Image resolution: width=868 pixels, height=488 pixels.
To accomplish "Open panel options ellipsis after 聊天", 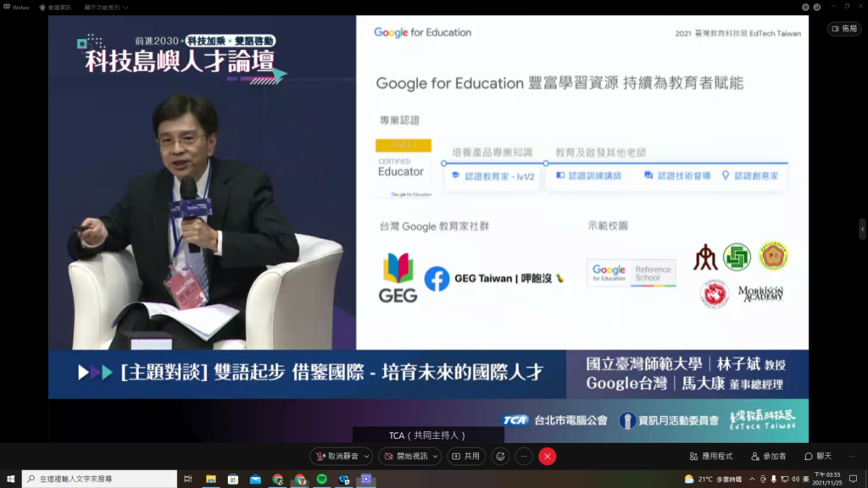I will pos(853,457).
